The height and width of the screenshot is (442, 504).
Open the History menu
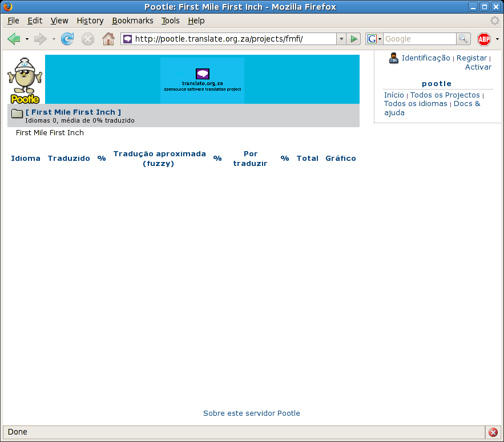pyautogui.click(x=90, y=21)
